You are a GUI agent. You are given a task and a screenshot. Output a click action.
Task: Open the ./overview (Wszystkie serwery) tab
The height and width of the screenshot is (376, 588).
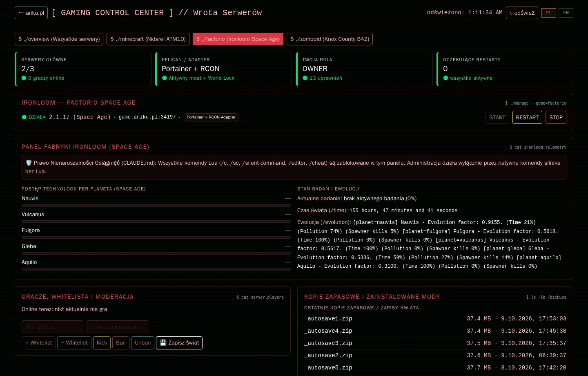(x=59, y=39)
